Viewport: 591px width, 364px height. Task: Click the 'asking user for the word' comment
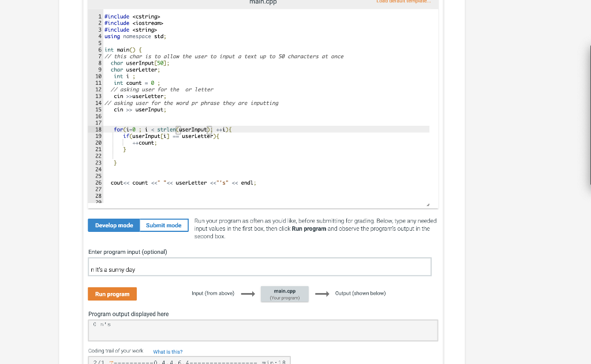pos(192,103)
